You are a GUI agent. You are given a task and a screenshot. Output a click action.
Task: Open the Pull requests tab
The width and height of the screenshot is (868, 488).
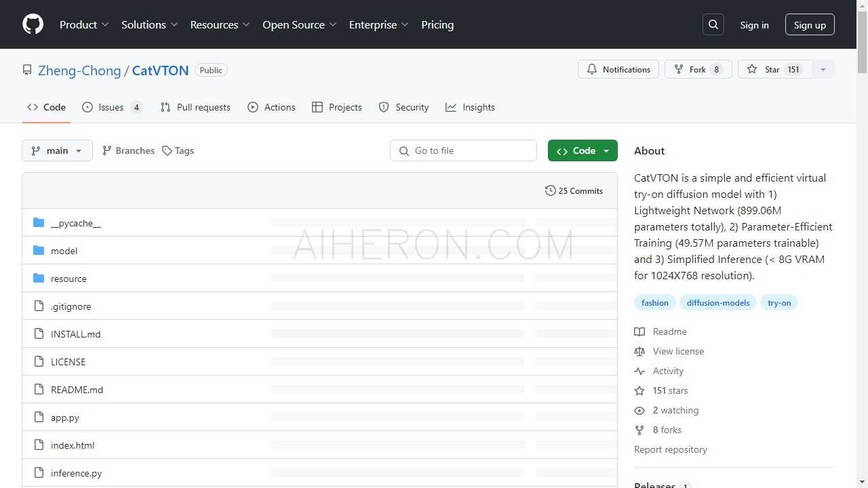195,107
